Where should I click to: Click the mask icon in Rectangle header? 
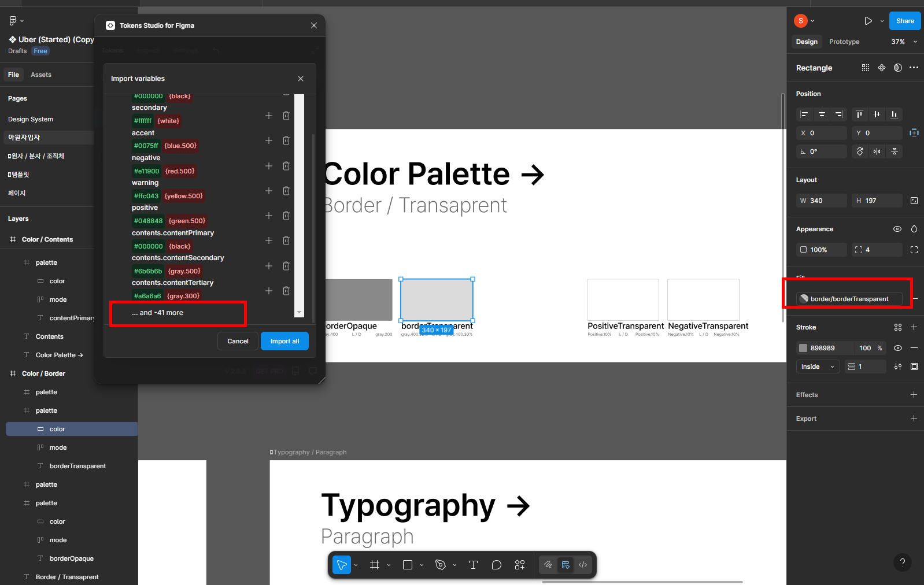pos(898,68)
